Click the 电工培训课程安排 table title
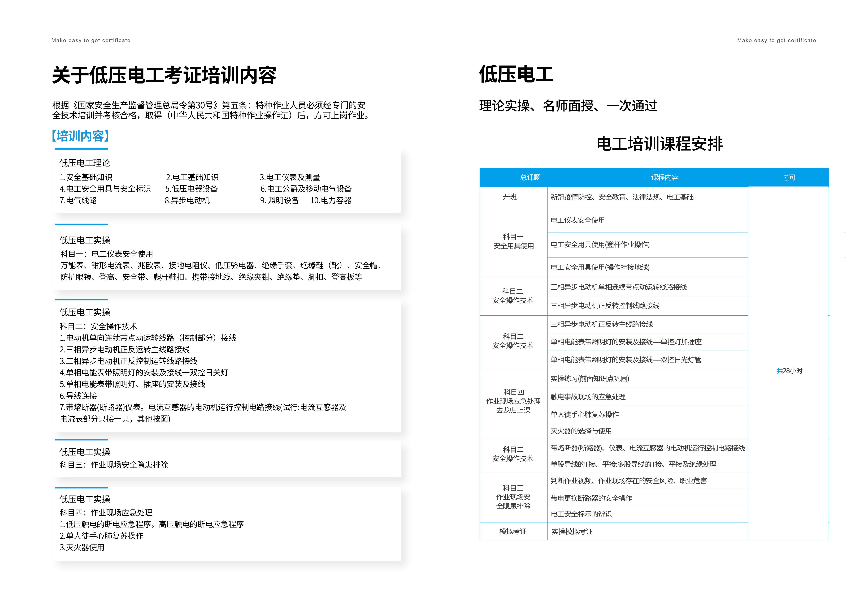 pyautogui.click(x=660, y=144)
